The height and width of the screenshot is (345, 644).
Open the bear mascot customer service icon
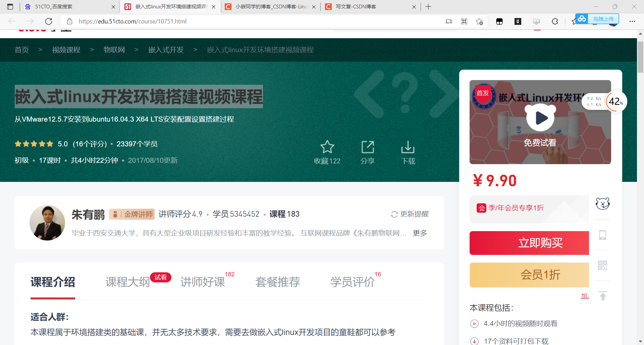pyautogui.click(x=603, y=204)
